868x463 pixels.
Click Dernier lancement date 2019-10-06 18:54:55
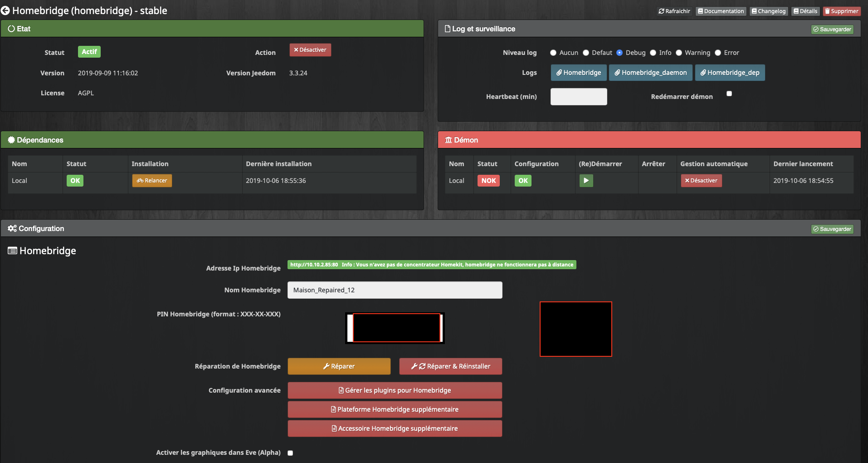point(803,181)
